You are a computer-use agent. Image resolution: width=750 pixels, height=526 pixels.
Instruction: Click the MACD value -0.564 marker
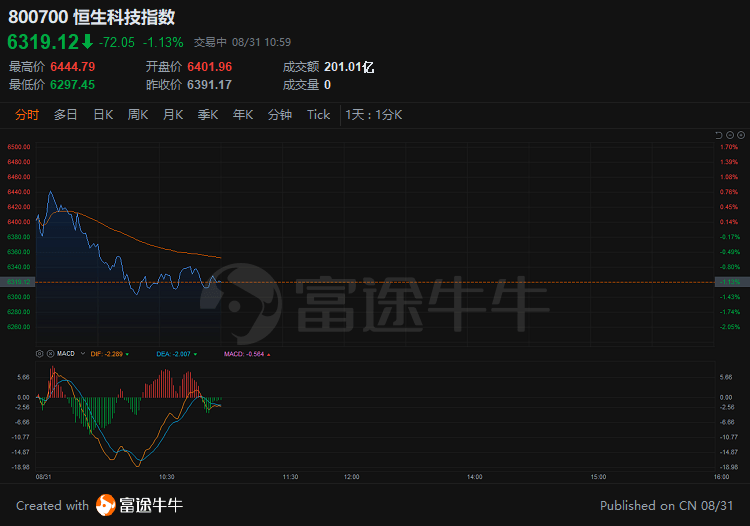pyautogui.click(x=246, y=353)
